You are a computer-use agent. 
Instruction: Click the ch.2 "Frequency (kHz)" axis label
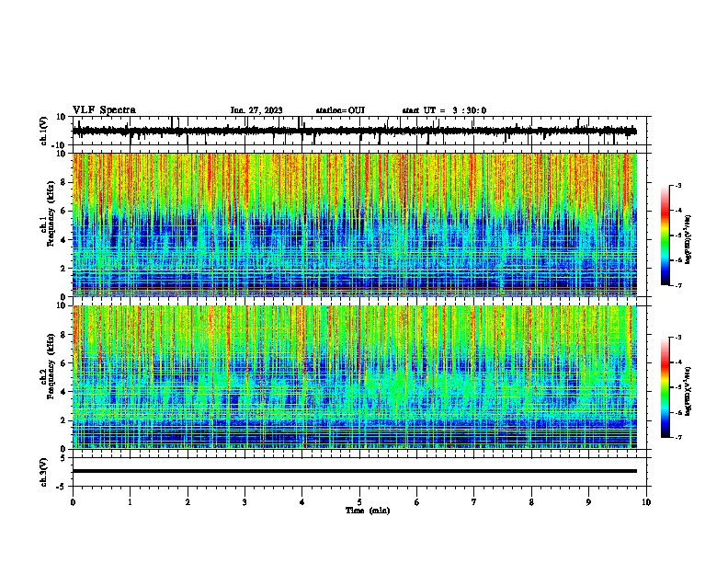click(51, 366)
